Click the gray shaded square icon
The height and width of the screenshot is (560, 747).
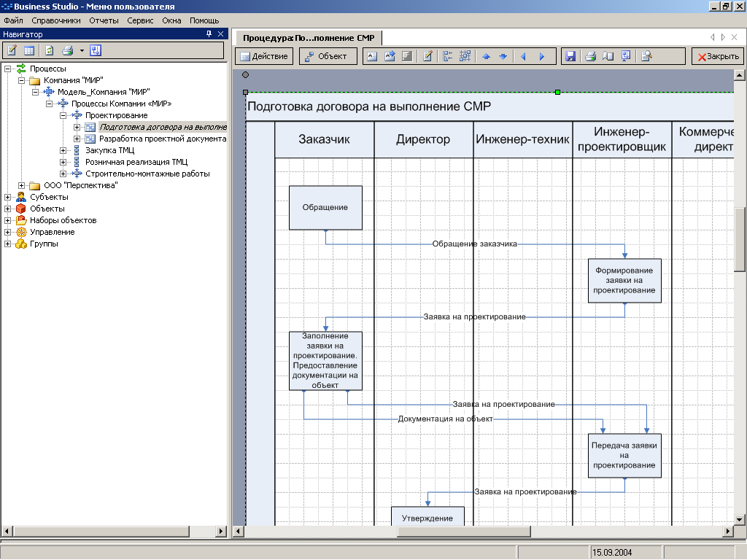[407, 56]
